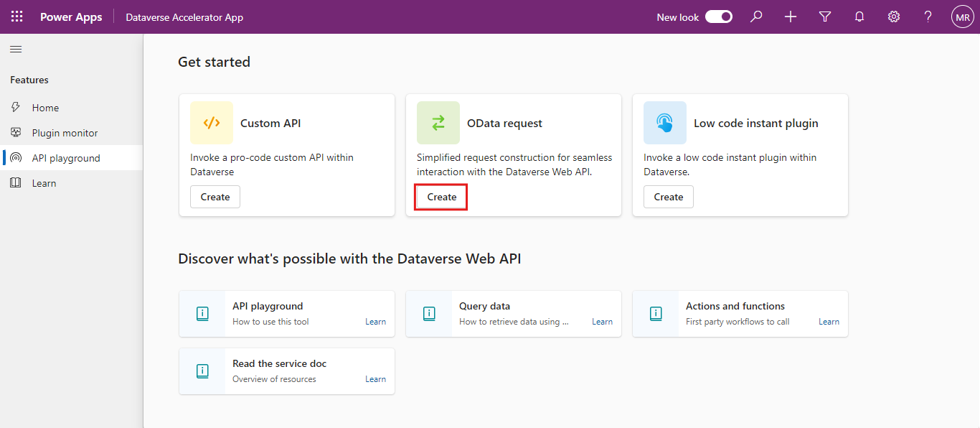Click Create under OData request
980x428 pixels.
coord(442,197)
